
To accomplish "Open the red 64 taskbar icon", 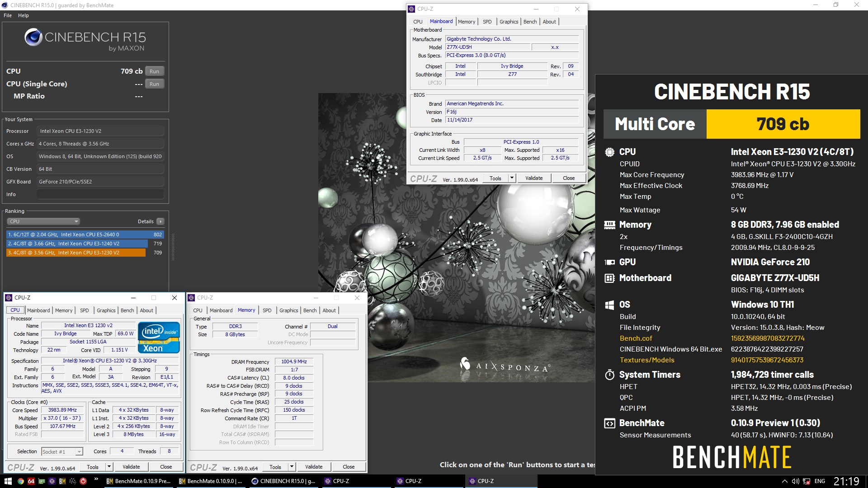I will [31, 481].
